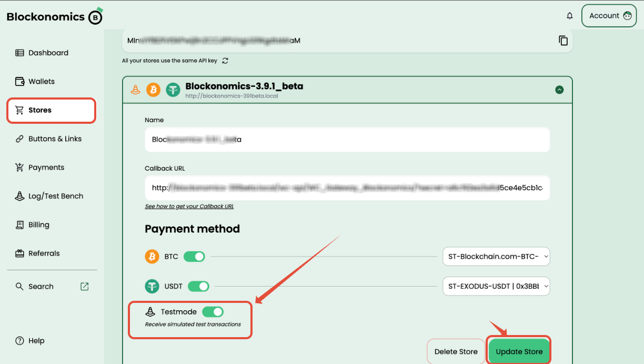This screenshot has width=644, height=364.
Task: Click the Delete Store button
Action: tap(456, 351)
